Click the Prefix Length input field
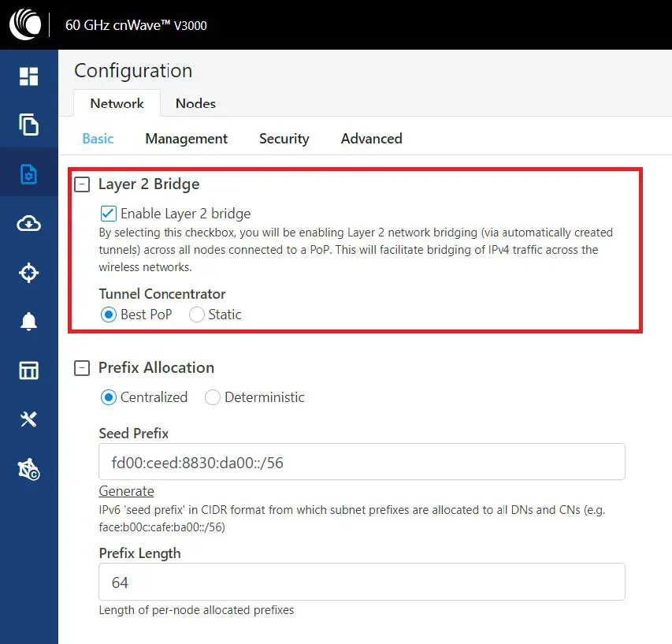The image size is (672, 644). coord(362,583)
